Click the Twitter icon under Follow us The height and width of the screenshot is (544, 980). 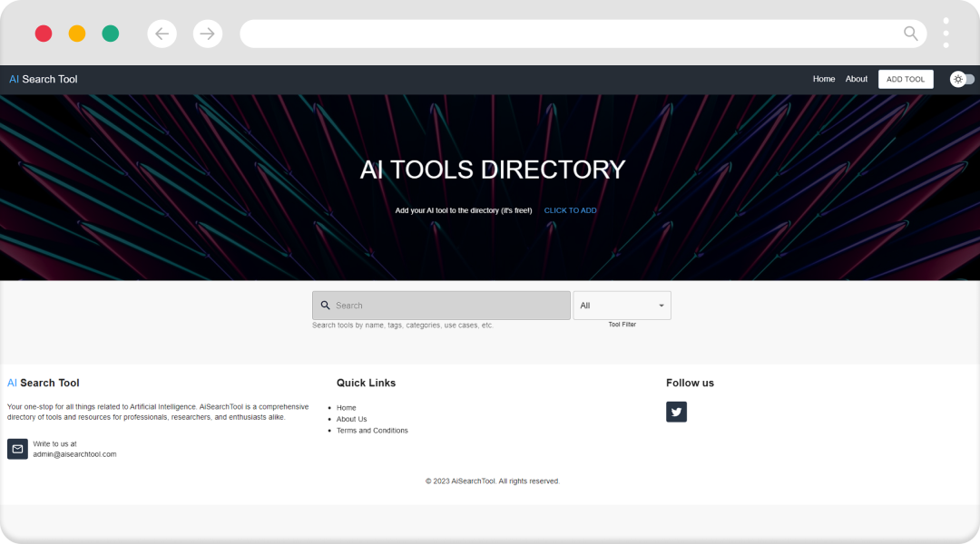click(x=676, y=412)
